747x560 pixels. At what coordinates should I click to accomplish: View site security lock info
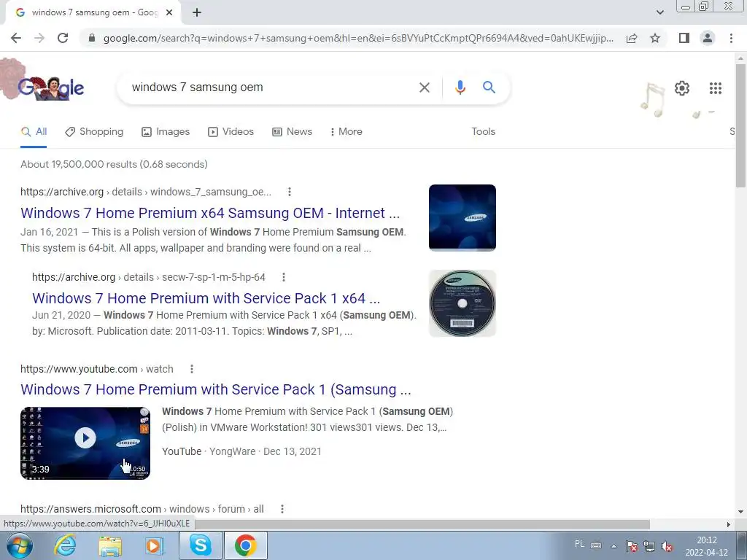(92, 38)
